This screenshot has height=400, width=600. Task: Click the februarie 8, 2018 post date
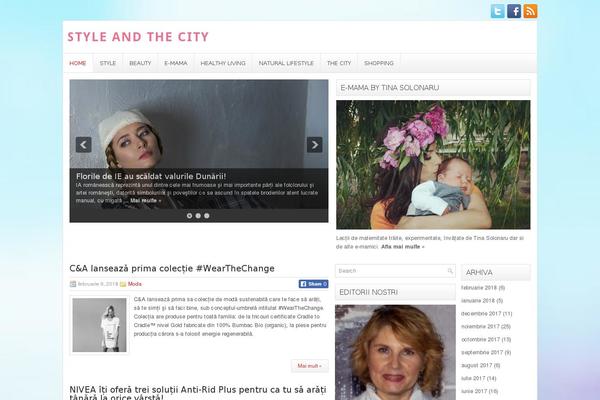pyautogui.click(x=98, y=284)
